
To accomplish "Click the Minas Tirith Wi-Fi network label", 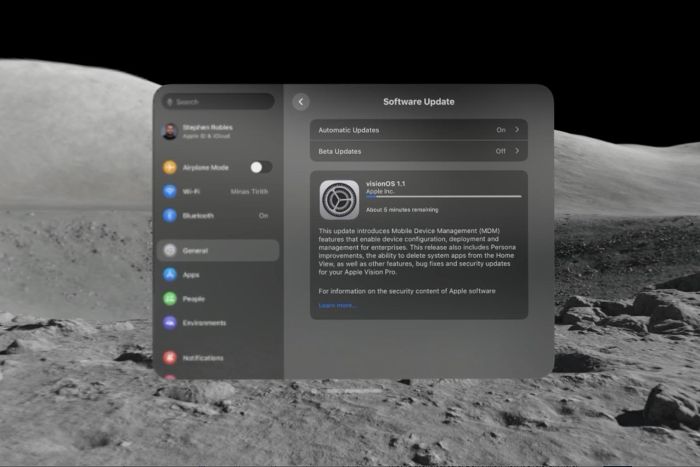I will [x=248, y=191].
